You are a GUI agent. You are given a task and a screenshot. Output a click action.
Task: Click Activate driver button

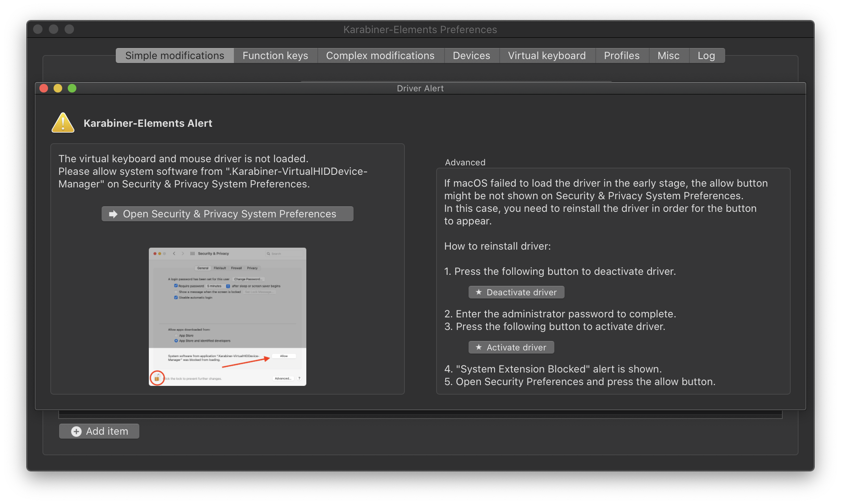pyautogui.click(x=511, y=347)
